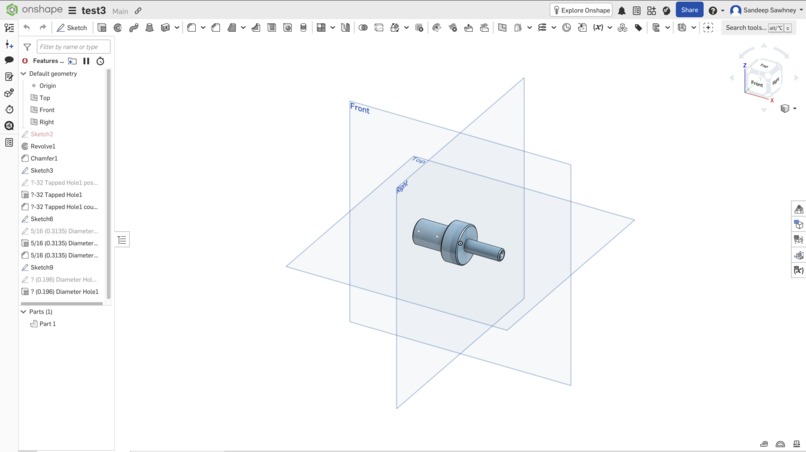Select the Thicken tool icon

tap(166, 28)
